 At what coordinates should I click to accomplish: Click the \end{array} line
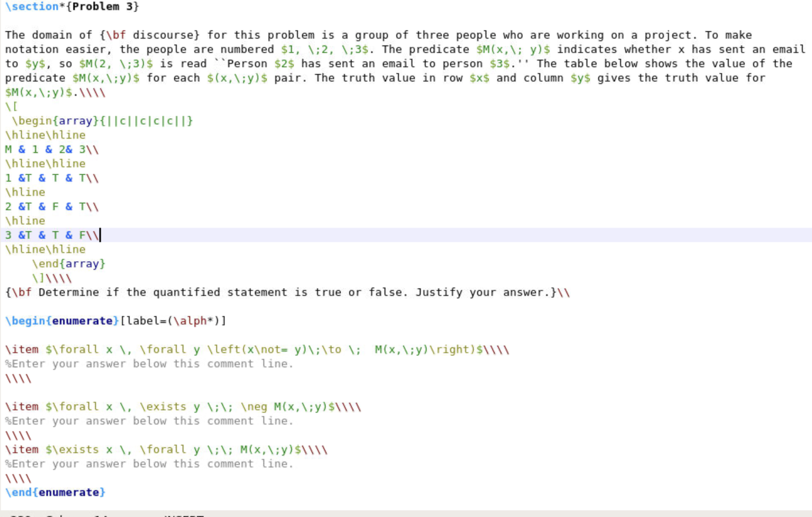click(x=69, y=264)
